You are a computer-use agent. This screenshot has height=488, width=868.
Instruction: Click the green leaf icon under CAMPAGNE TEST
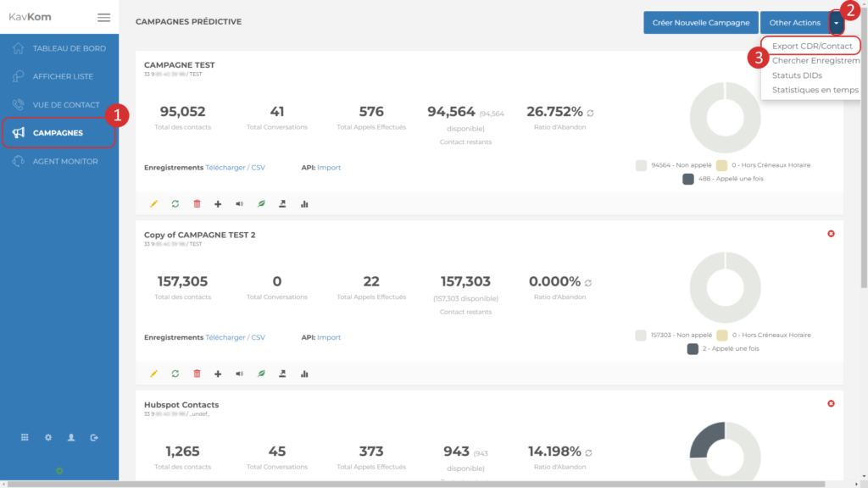(x=261, y=204)
